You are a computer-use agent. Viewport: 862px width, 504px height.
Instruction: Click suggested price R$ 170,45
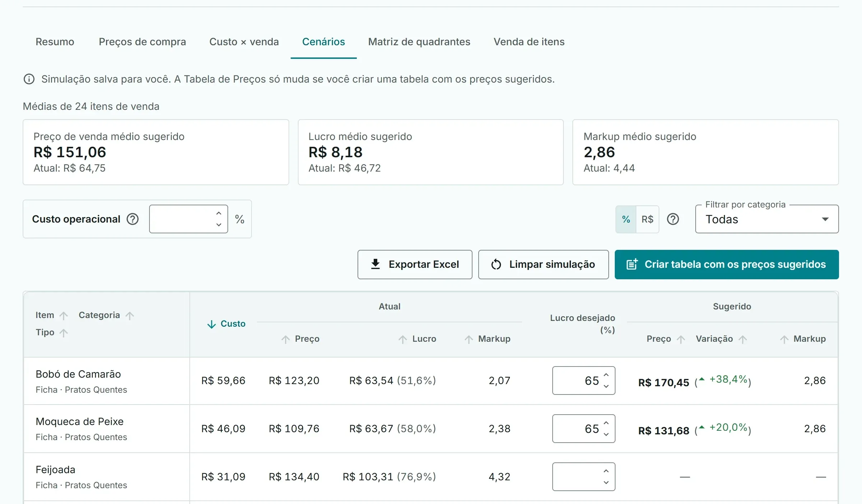click(664, 383)
